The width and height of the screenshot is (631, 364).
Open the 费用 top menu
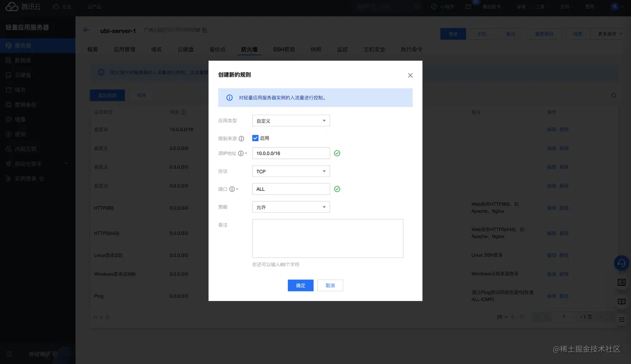click(x=591, y=7)
